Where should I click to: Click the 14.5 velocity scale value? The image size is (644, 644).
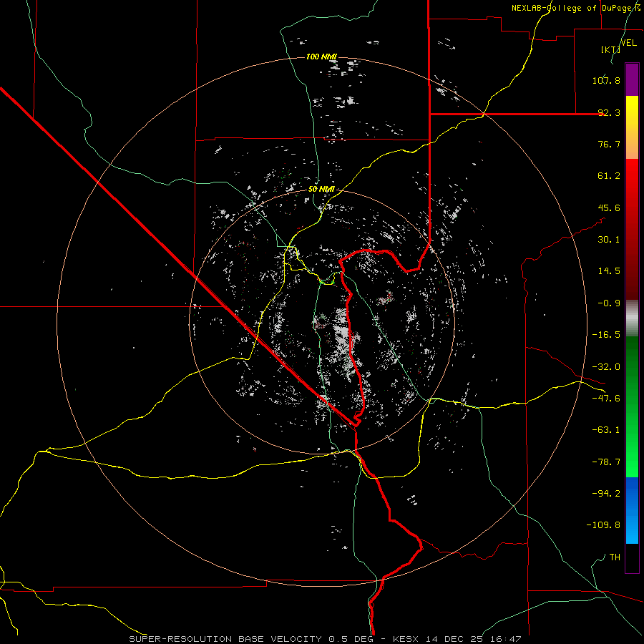[609, 271]
